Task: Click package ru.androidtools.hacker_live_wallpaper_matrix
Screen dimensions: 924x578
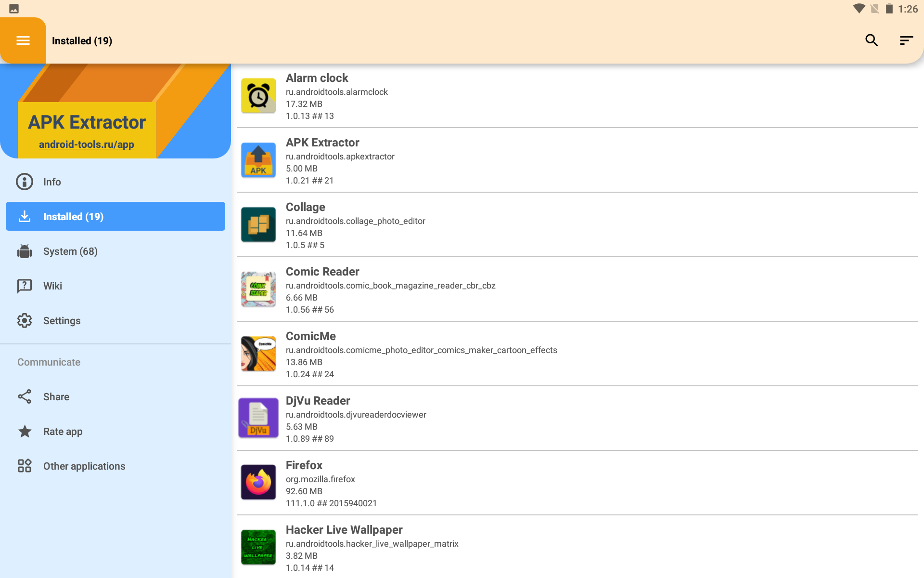Action: [x=372, y=544]
